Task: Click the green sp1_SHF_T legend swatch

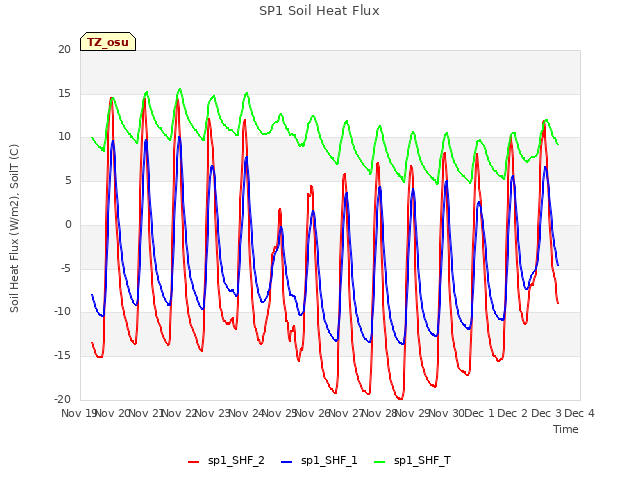Action: coord(380,462)
